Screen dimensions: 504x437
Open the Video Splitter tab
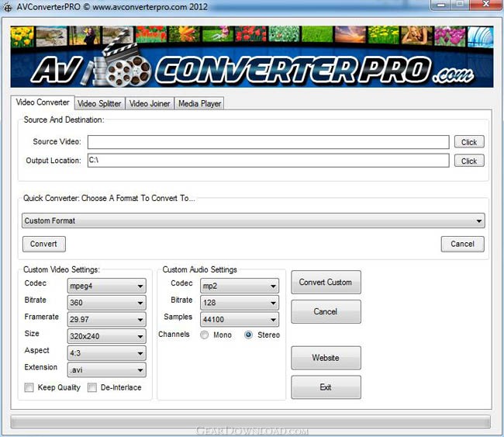point(99,103)
